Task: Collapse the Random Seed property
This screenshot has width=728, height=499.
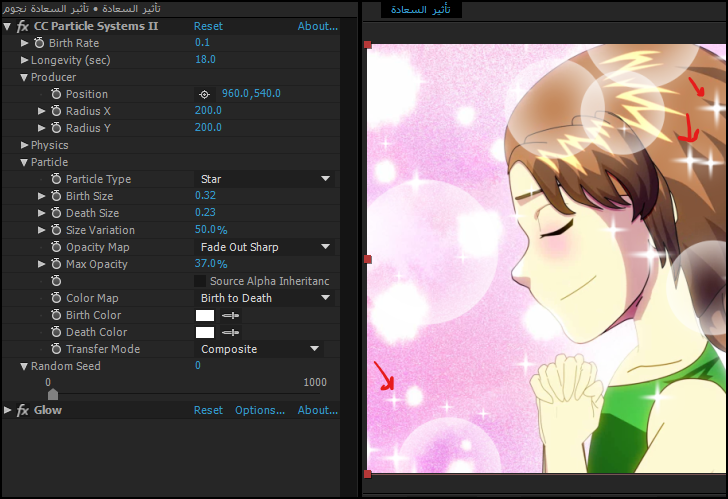Action: [24, 366]
